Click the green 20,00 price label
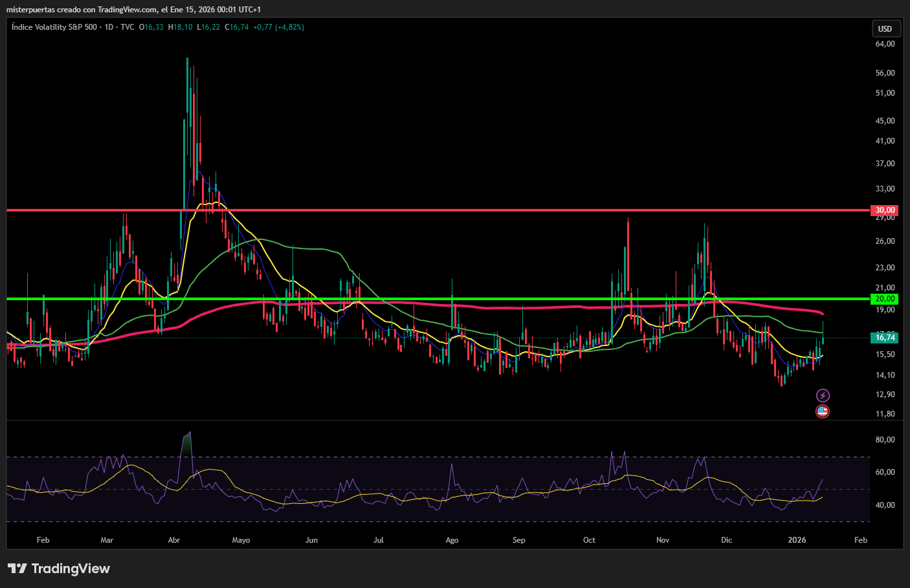The height and width of the screenshot is (588, 910). coord(884,299)
